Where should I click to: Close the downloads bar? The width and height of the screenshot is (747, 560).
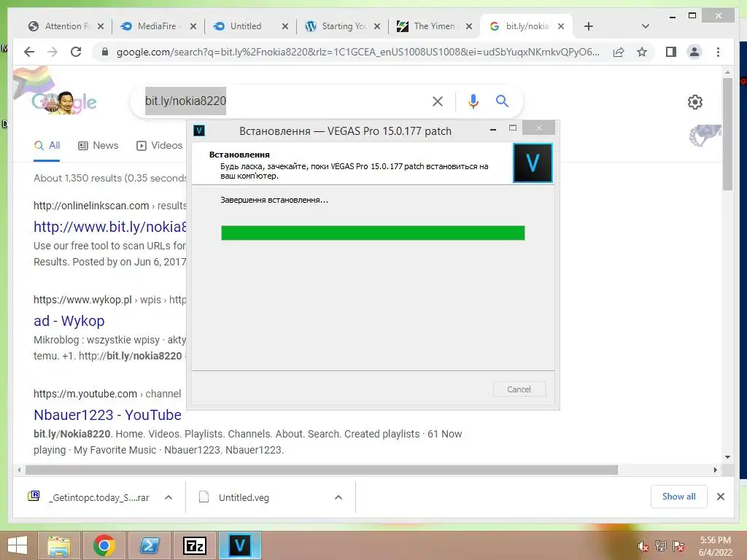tap(720, 497)
